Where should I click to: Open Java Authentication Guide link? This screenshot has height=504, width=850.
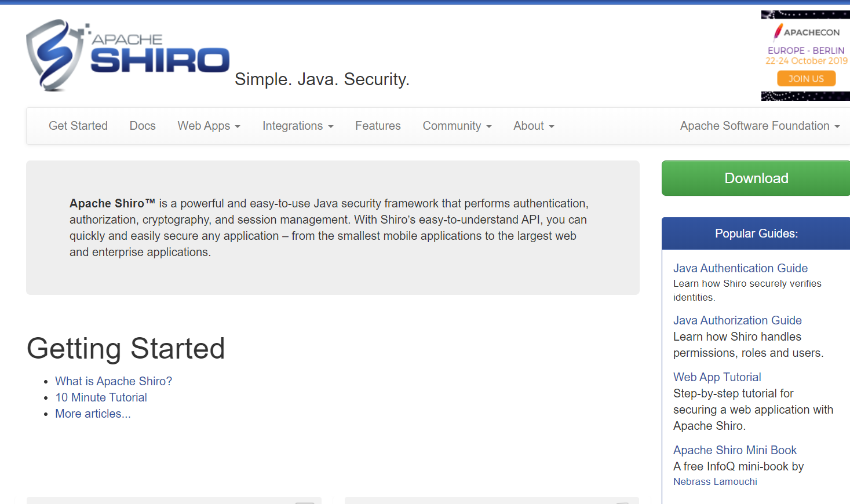[x=740, y=268]
